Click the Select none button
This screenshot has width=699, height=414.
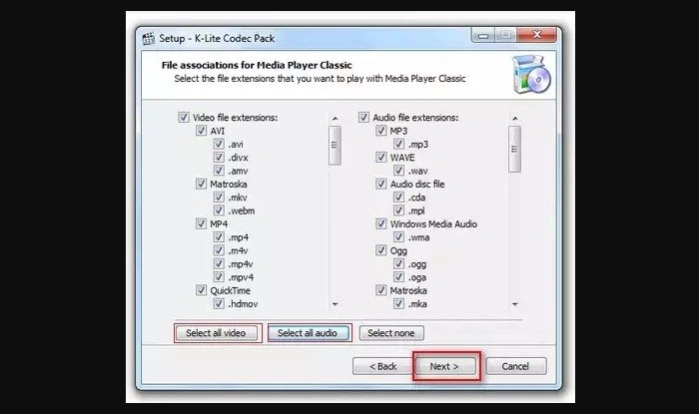(x=391, y=333)
